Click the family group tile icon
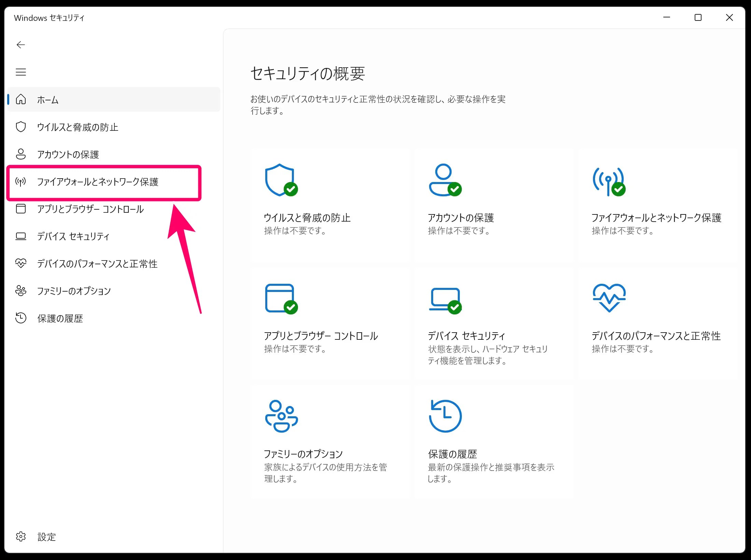The image size is (751, 560). pos(281,416)
